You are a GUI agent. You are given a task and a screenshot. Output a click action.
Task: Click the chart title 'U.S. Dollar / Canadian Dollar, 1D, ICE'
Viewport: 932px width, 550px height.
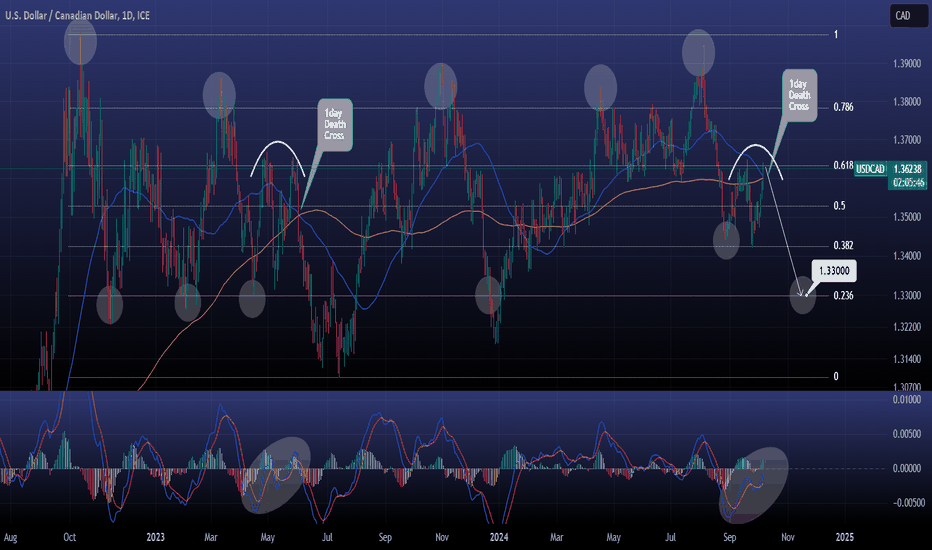click(x=77, y=16)
